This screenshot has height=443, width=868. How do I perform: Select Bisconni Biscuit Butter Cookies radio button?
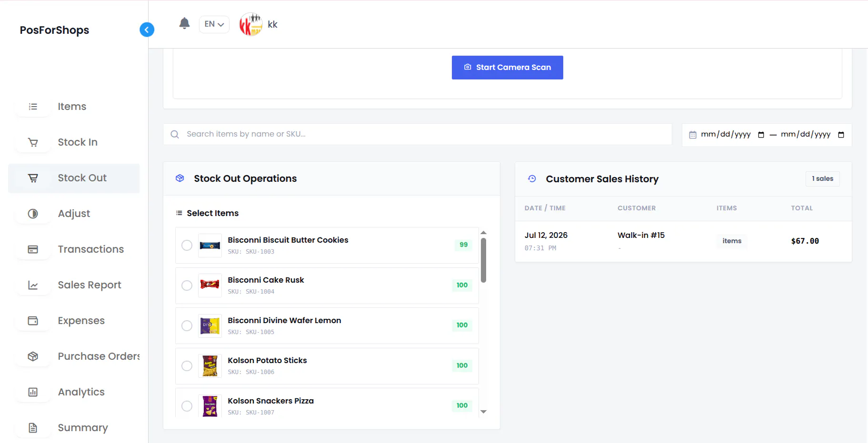(x=187, y=245)
